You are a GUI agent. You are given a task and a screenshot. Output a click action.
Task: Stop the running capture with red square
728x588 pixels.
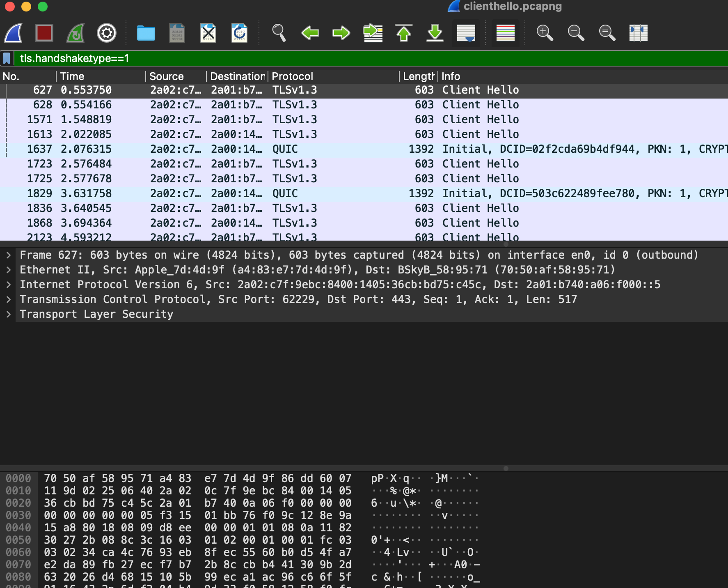point(44,33)
